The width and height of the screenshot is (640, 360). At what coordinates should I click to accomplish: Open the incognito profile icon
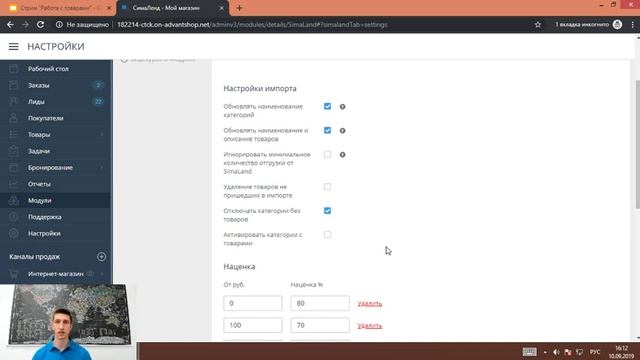point(617,24)
